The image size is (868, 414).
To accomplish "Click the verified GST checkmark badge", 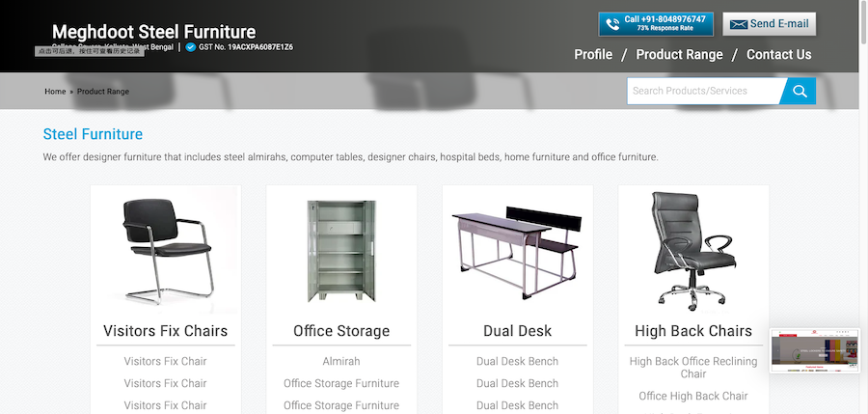I will 190,47.
